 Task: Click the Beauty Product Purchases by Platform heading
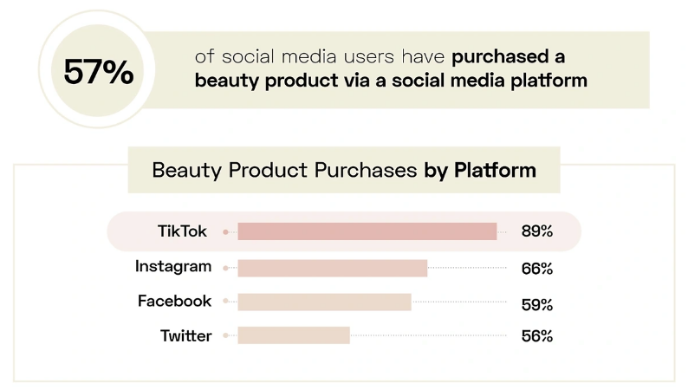344,170
